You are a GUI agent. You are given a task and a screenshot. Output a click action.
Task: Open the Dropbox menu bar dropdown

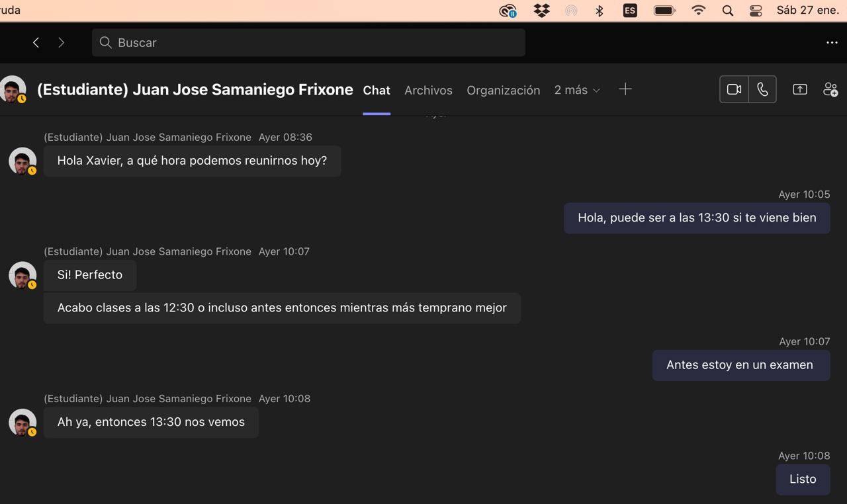[x=541, y=11]
